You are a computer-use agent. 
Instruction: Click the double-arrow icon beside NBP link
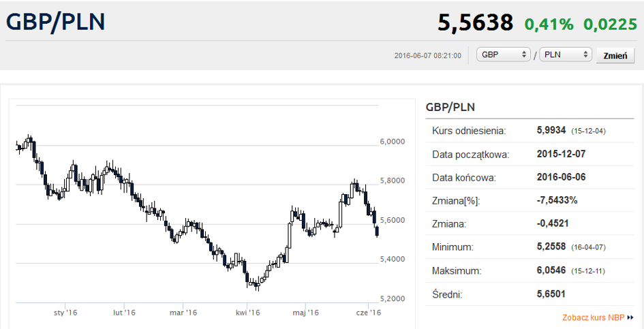click(x=630, y=317)
